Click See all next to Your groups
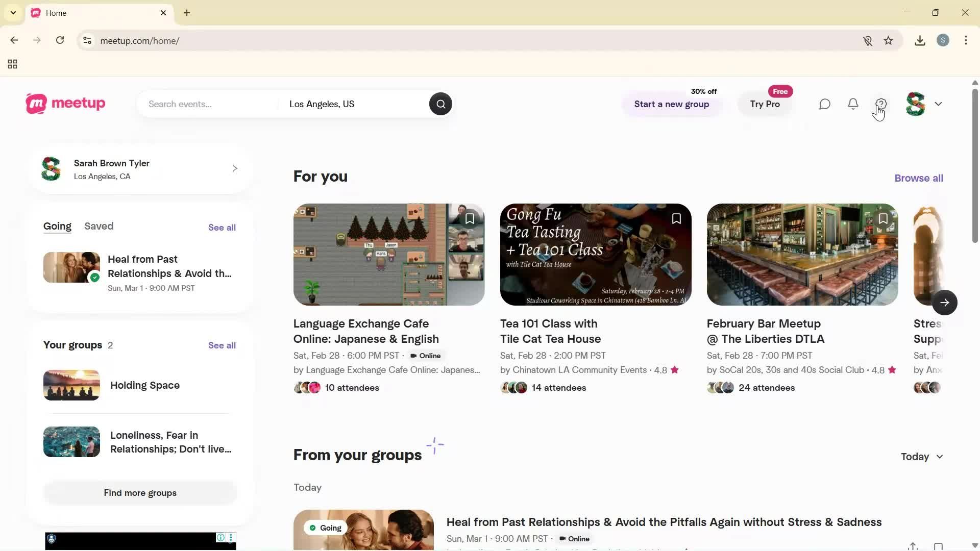This screenshot has width=980, height=551. pyautogui.click(x=222, y=345)
